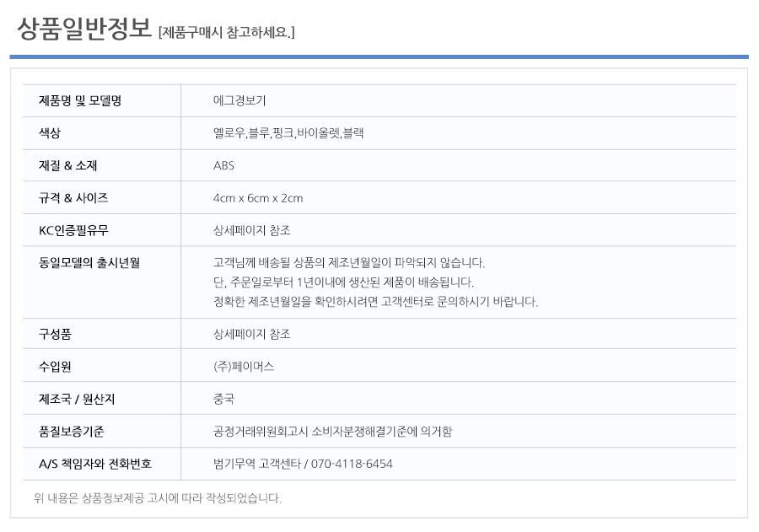Click the 규격 & 사이즈 label
Screen dimensions: 759x532
pos(73,198)
